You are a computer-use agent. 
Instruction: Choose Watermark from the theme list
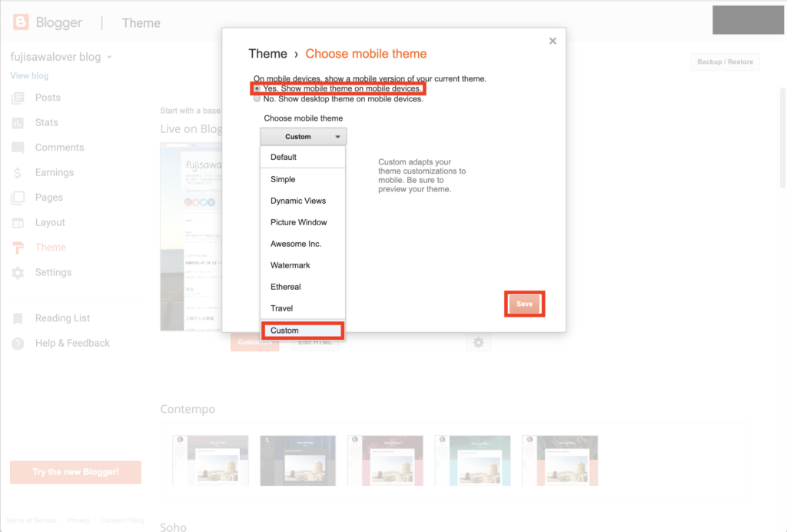tap(303, 265)
